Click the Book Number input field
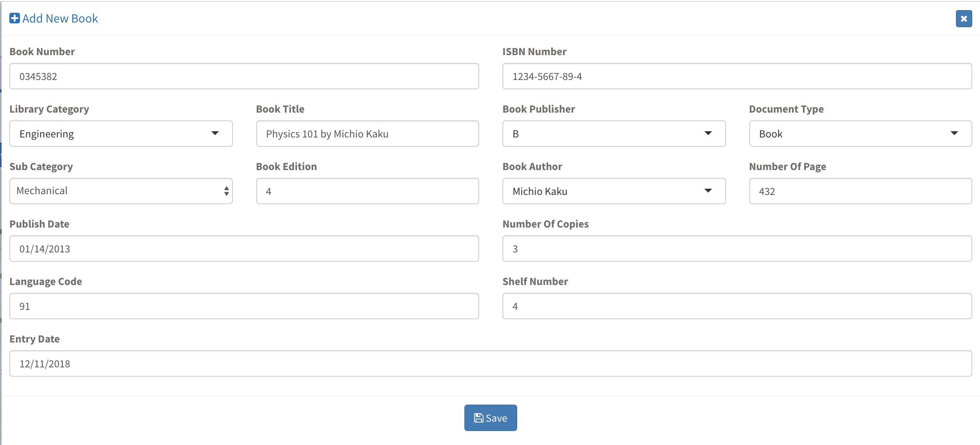This screenshot has height=445, width=980. 244,76
